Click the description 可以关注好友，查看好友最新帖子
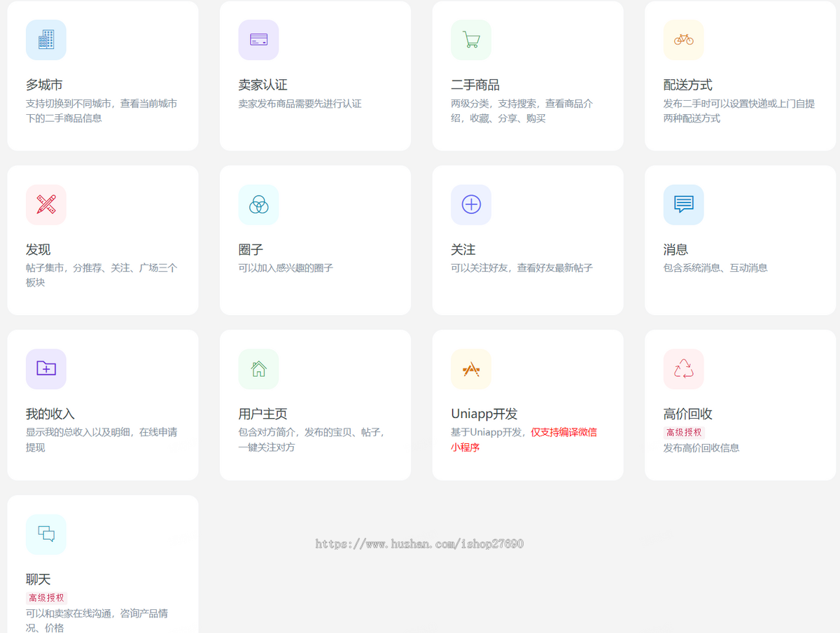 [522, 267]
